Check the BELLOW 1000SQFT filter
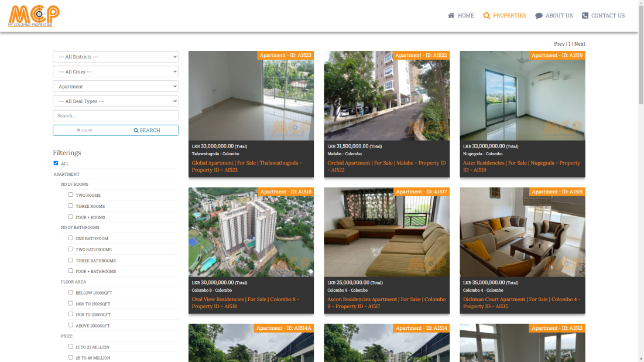Image resolution: width=644 pixels, height=362 pixels. 71,292
